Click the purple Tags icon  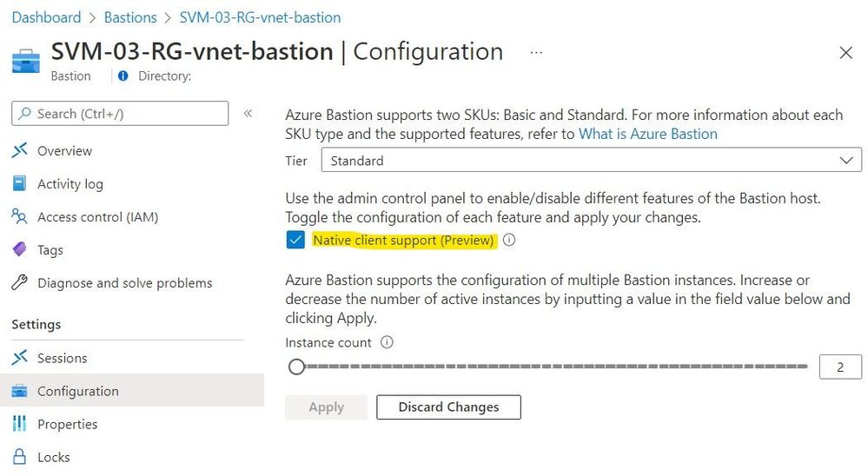tap(19, 249)
